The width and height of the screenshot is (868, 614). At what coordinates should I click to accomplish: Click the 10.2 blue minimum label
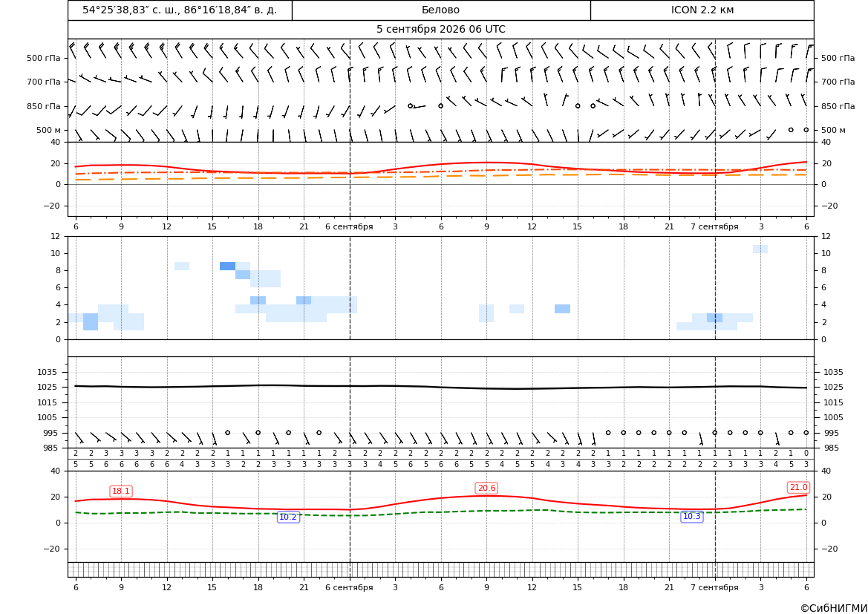(x=288, y=517)
